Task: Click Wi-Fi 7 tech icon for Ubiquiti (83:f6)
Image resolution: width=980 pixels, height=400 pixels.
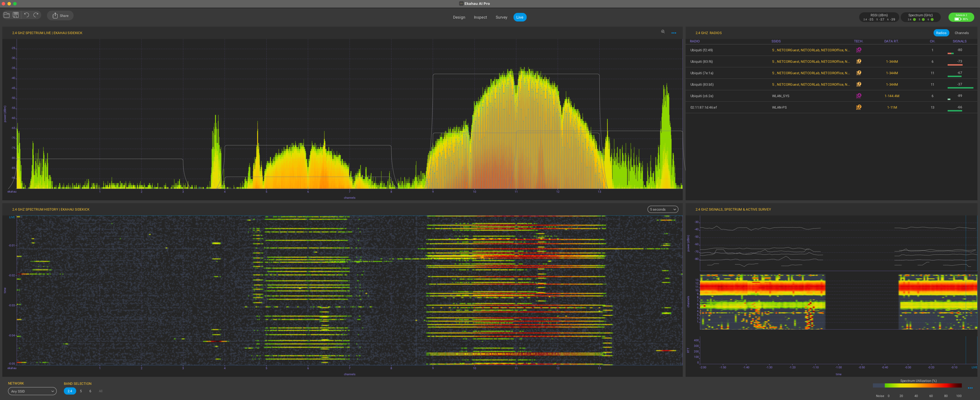Action: [x=859, y=61]
